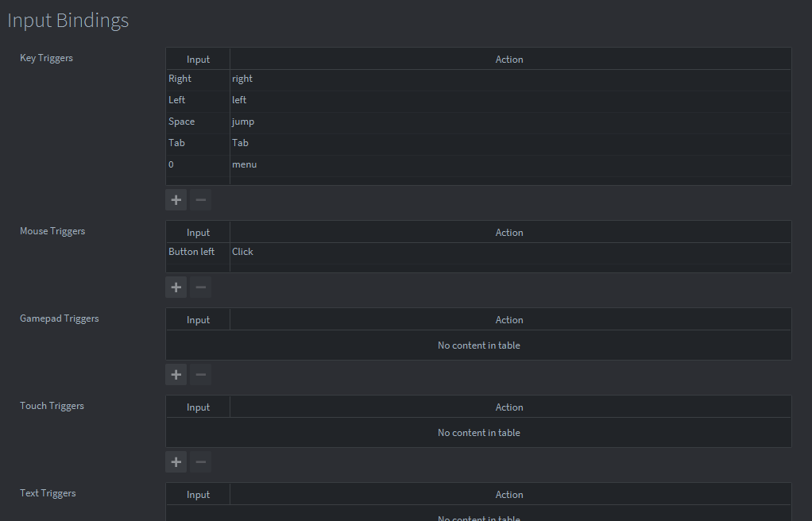The height and width of the screenshot is (521, 812).
Task: Click the Input column header in Key Triggers
Action: pos(198,59)
